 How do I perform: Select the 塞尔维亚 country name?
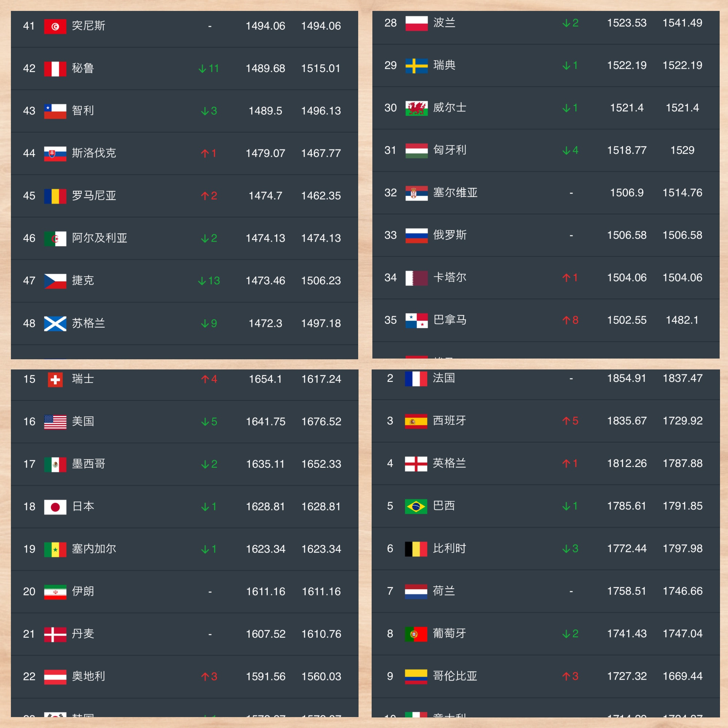[455, 193]
